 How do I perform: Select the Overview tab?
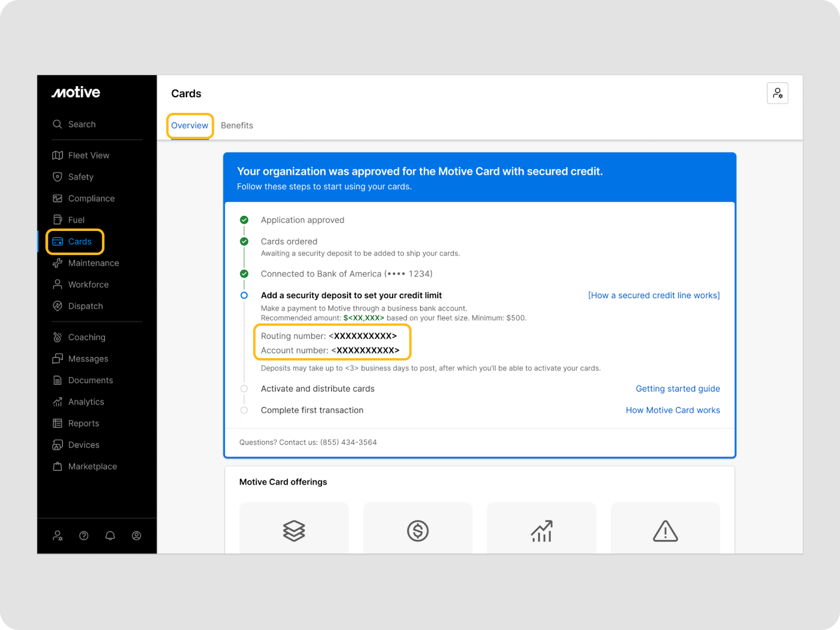[190, 125]
